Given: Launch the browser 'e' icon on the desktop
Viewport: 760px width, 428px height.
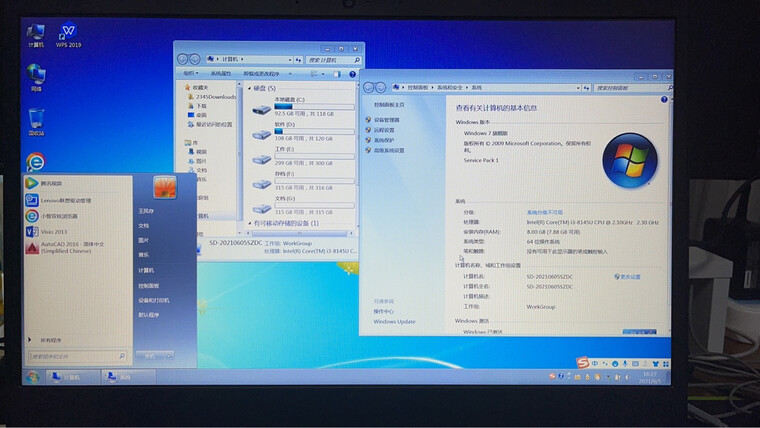Looking at the screenshot, I should point(35,162).
